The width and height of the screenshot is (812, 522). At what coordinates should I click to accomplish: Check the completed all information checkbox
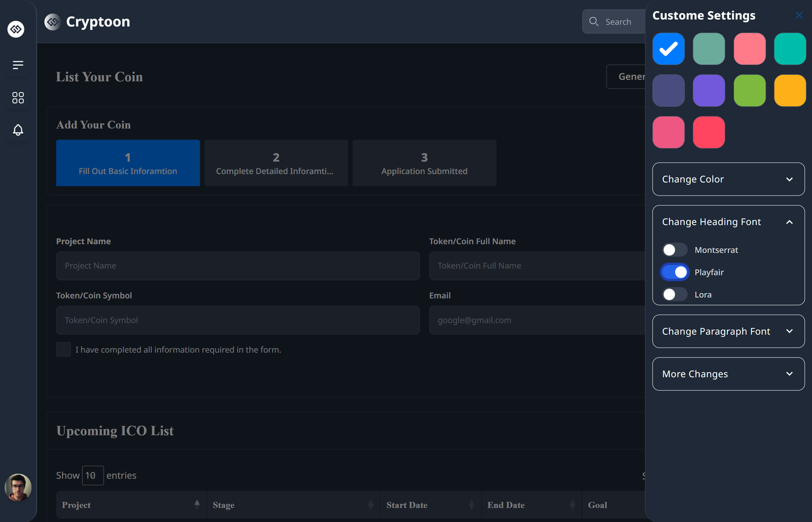[x=63, y=350]
